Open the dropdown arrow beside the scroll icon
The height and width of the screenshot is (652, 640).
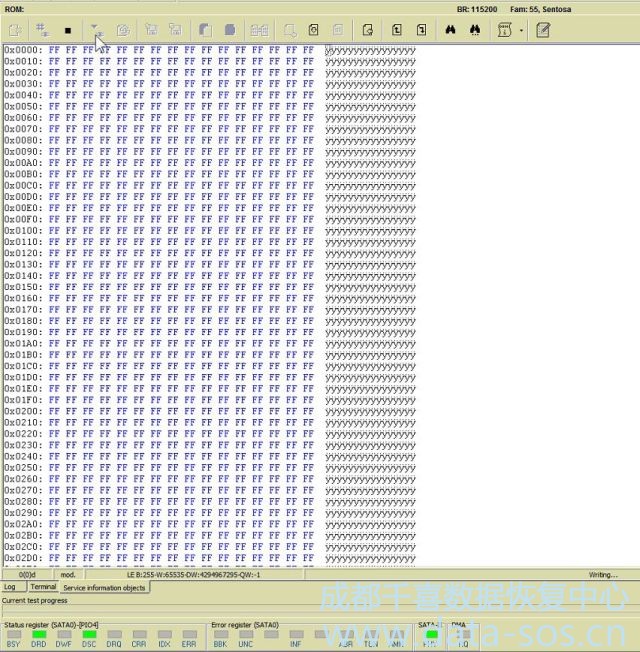click(x=521, y=30)
